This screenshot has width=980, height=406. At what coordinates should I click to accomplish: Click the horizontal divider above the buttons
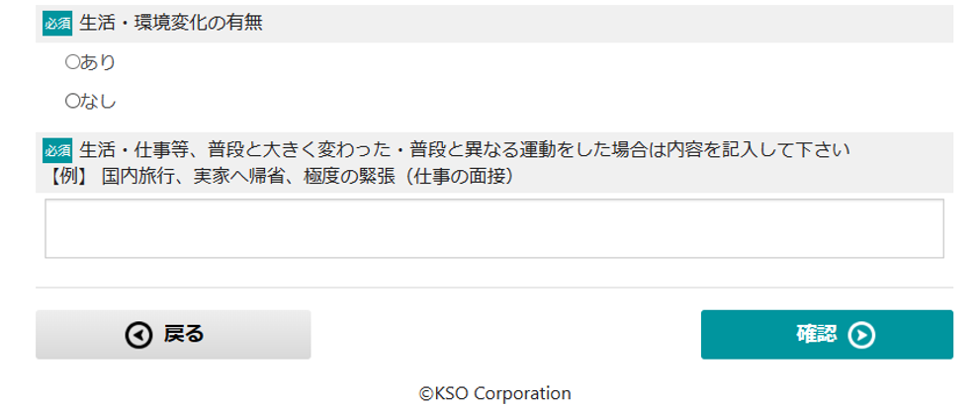click(494, 287)
